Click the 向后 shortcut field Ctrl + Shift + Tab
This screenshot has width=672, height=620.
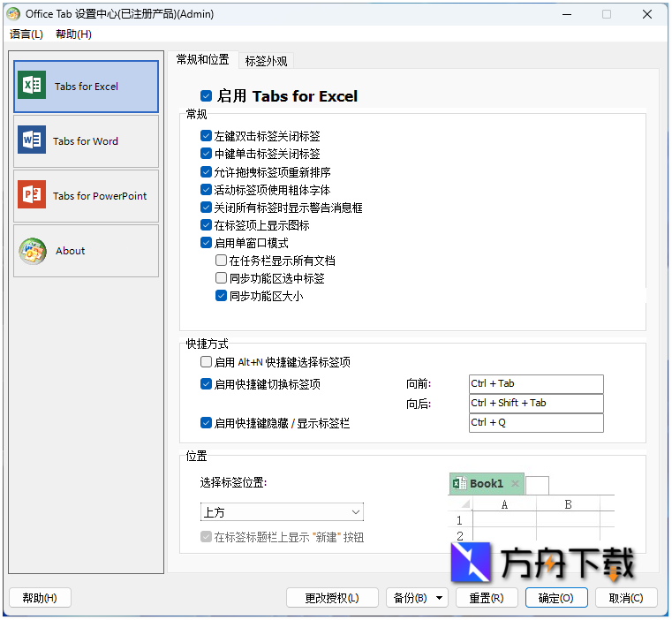536,403
